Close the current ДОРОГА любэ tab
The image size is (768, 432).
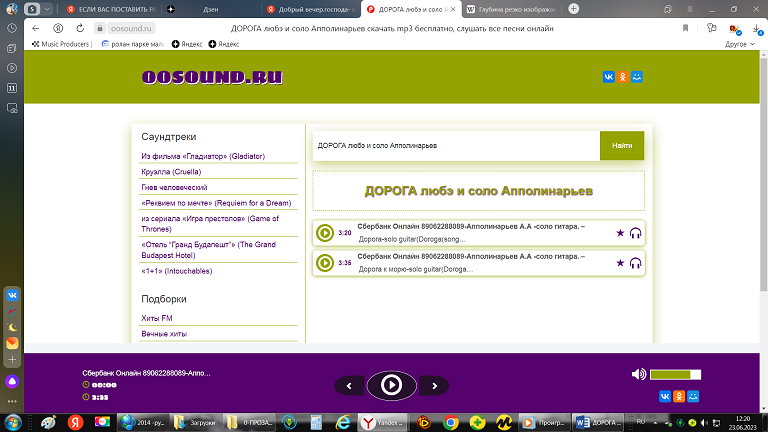pyautogui.click(x=453, y=9)
